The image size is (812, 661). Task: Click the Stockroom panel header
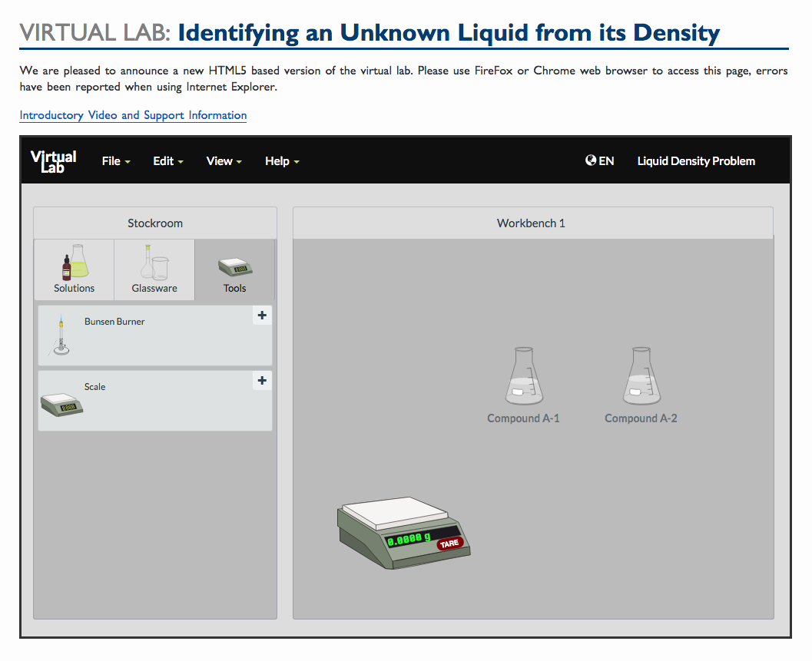click(x=154, y=223)
